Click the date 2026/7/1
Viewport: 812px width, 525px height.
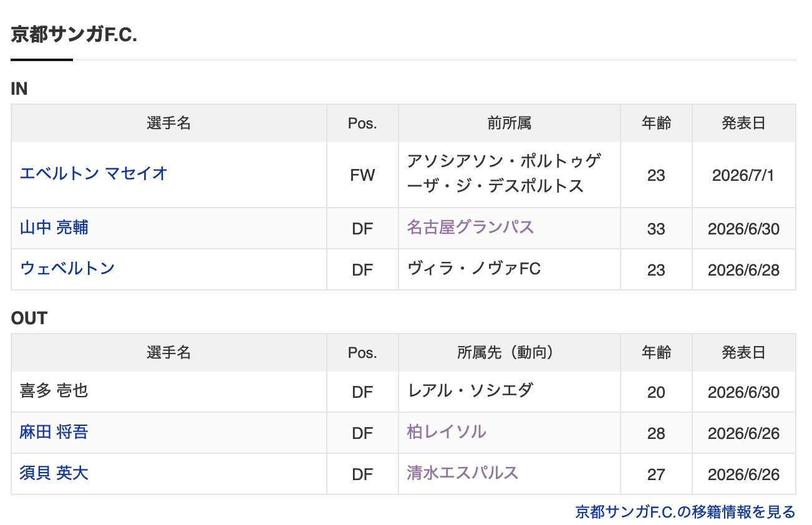coord(743,175)
